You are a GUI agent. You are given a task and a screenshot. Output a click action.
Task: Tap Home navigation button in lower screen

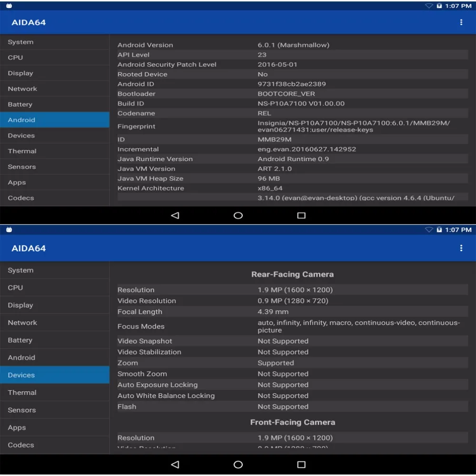pyautogui.click(x=238, y=464)
